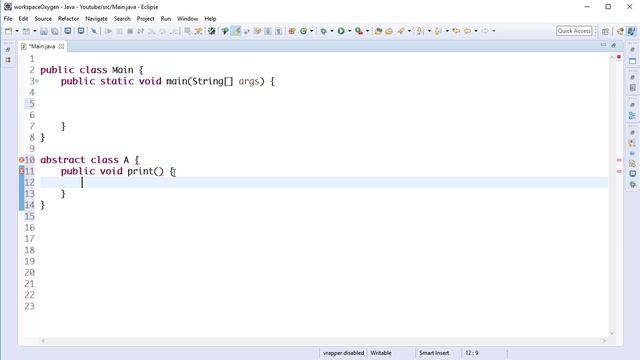Click 'Writable' in the status bar

tap(381, 353)
